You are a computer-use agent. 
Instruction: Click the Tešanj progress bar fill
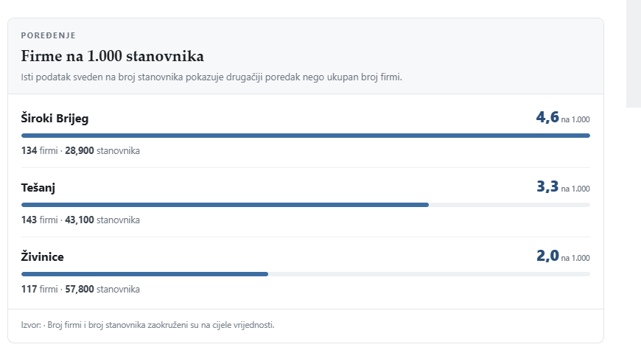(x=225, y=205)
